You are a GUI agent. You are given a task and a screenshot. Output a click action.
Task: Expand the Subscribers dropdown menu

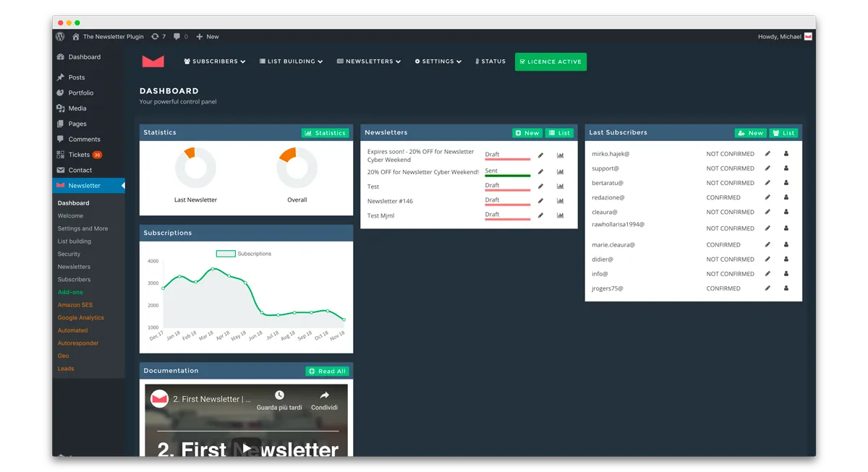(215, 61)
